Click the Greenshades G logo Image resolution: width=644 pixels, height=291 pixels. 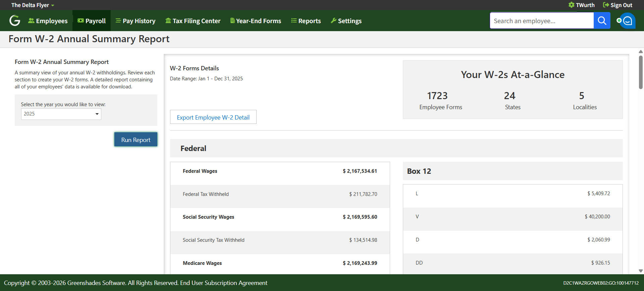pos(15,21)
